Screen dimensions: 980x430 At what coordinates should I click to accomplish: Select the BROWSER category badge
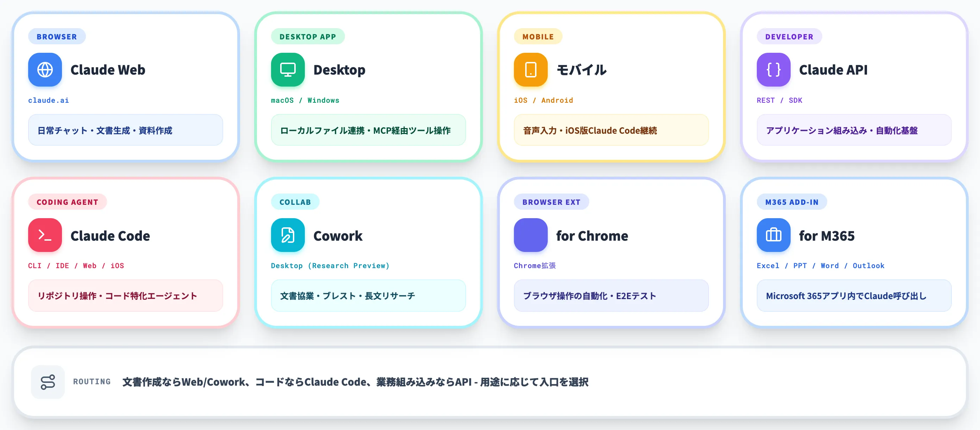(x=57, y=37)
